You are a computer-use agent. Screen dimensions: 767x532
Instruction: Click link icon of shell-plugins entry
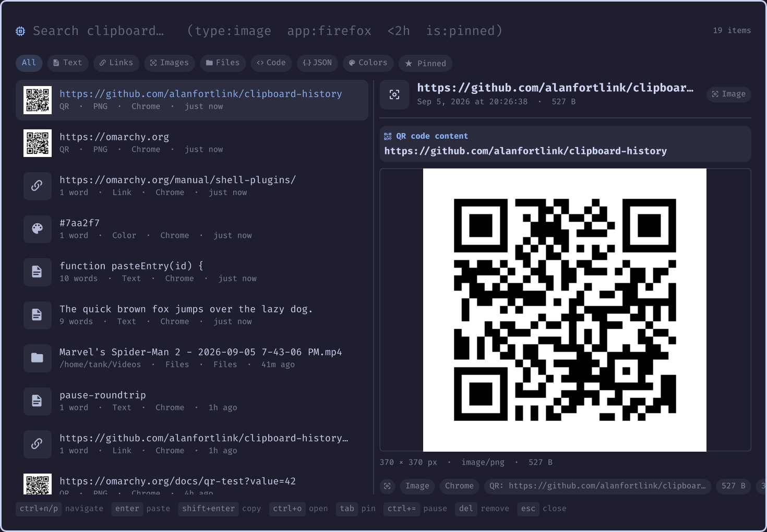[38, 186]
